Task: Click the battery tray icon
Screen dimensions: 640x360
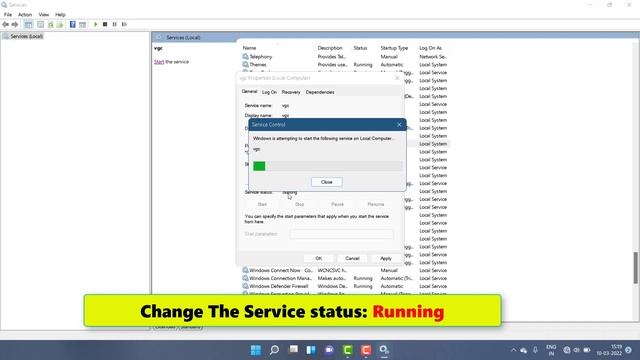Action: tap(587, 350)
